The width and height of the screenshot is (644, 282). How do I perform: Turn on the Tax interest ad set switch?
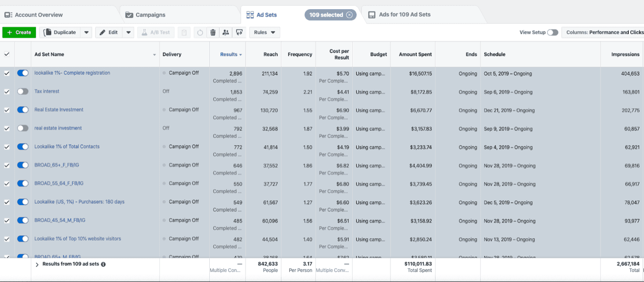pos(23,91)
